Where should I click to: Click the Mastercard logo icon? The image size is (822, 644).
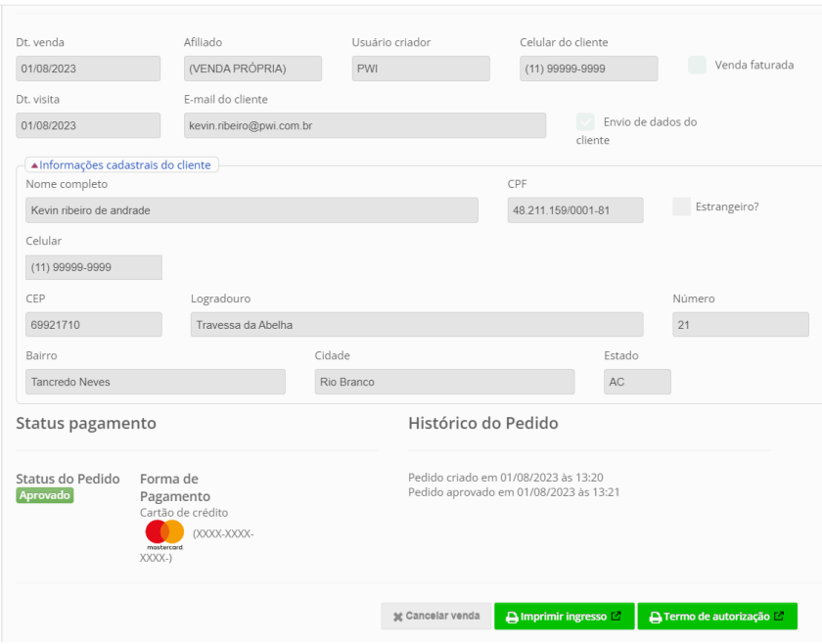click(x=164, y=533)
